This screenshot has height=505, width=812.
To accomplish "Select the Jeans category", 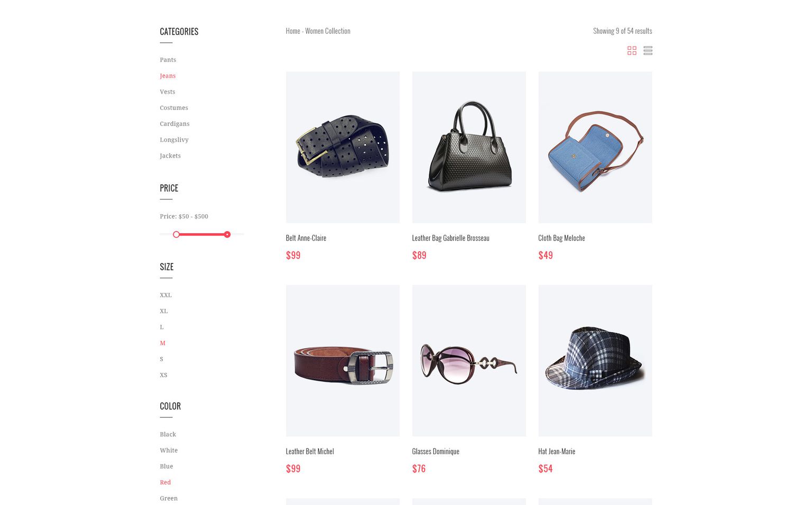I will [168, 76].
